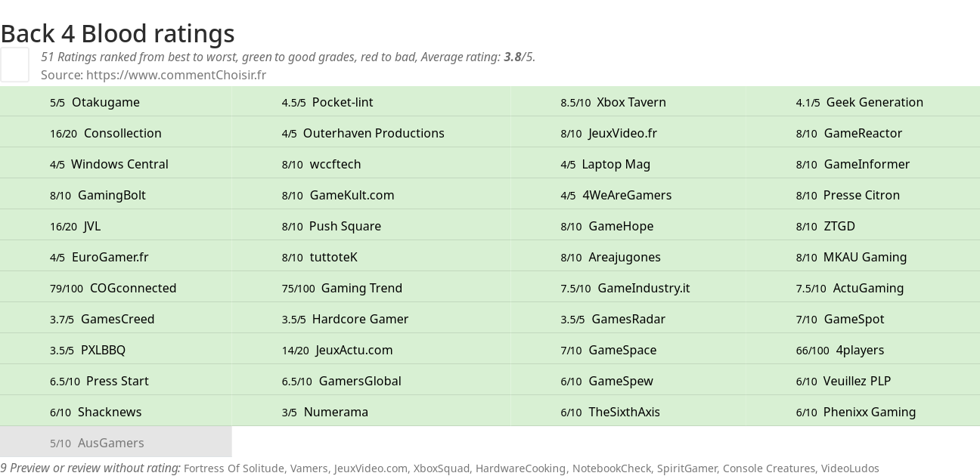Viewport: 980px width, 476px height.
Task: Click the Back 4 Blood ratings title
Action: (117, 33)
